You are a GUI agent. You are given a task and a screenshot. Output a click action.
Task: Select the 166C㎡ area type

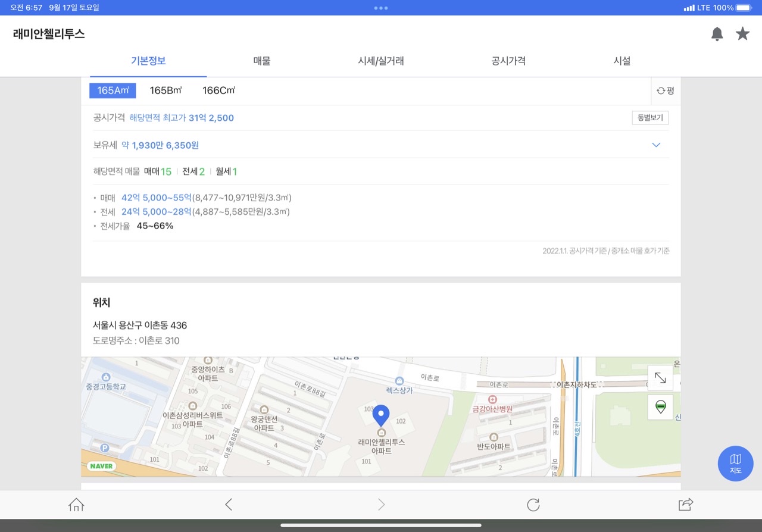tap(219, 90)
